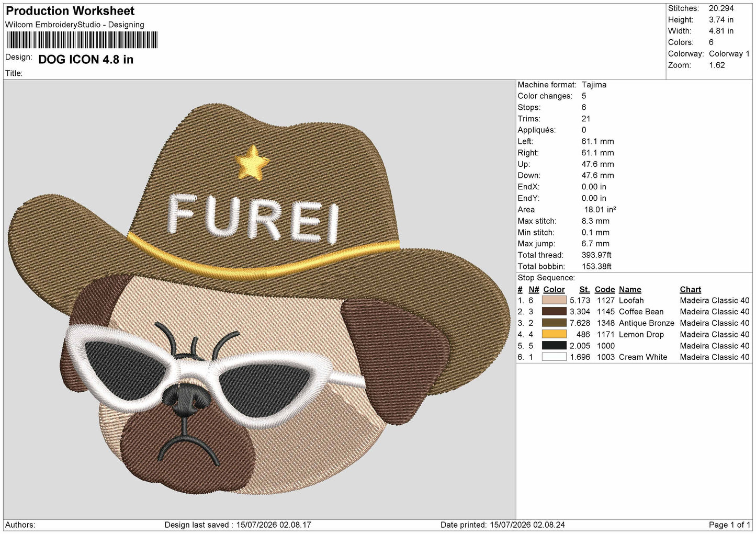Click the Min stitch value '0.1 mm'

[x=595, y=233]
